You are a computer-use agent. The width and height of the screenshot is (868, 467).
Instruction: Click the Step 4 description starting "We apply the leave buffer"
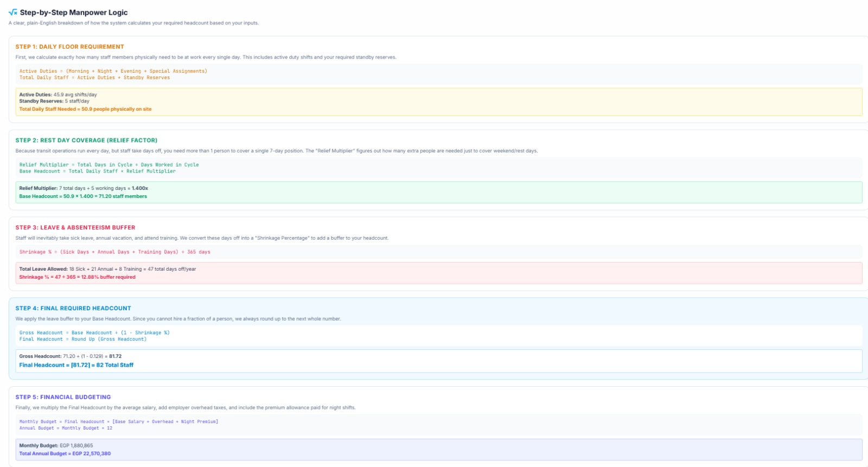point(178,319)
